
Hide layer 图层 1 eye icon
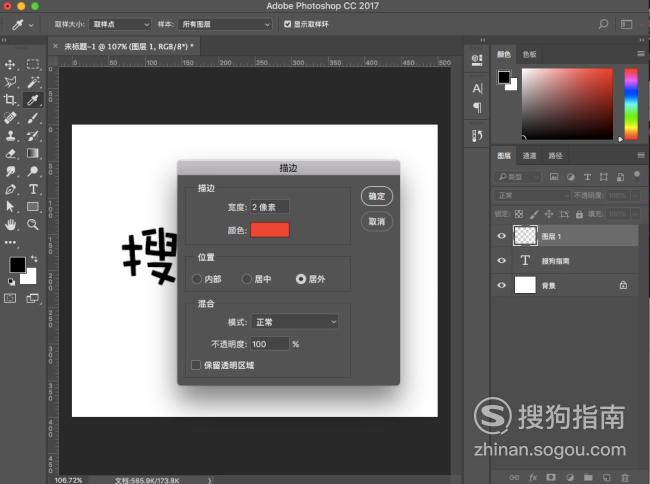(x=501, y=236)
